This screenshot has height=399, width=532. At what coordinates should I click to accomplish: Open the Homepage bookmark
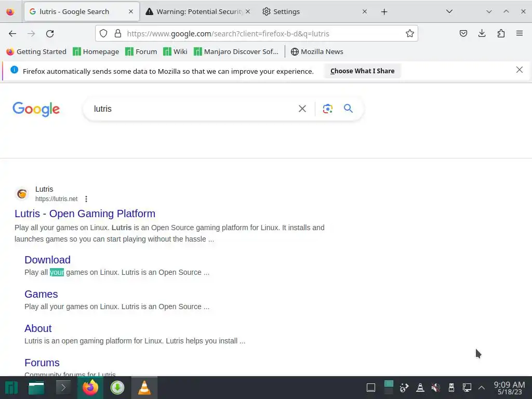coord(96,51)
